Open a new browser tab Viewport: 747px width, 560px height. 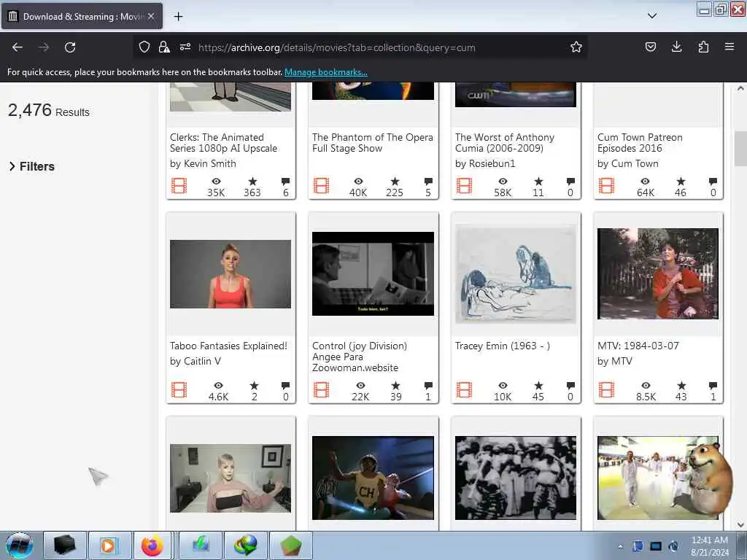178,17
